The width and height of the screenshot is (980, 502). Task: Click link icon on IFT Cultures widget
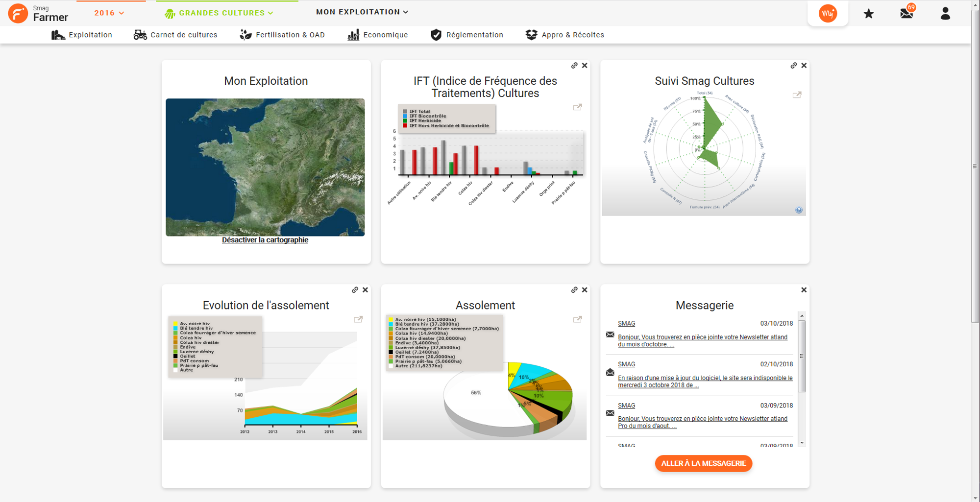(574, 66)
